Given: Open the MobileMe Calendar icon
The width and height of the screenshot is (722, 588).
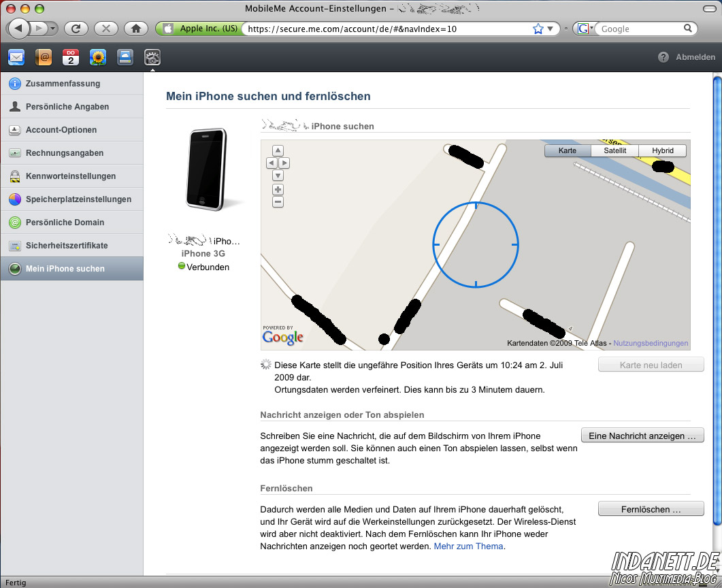Looking at the screenshot, I should click(x=71, y=58).
